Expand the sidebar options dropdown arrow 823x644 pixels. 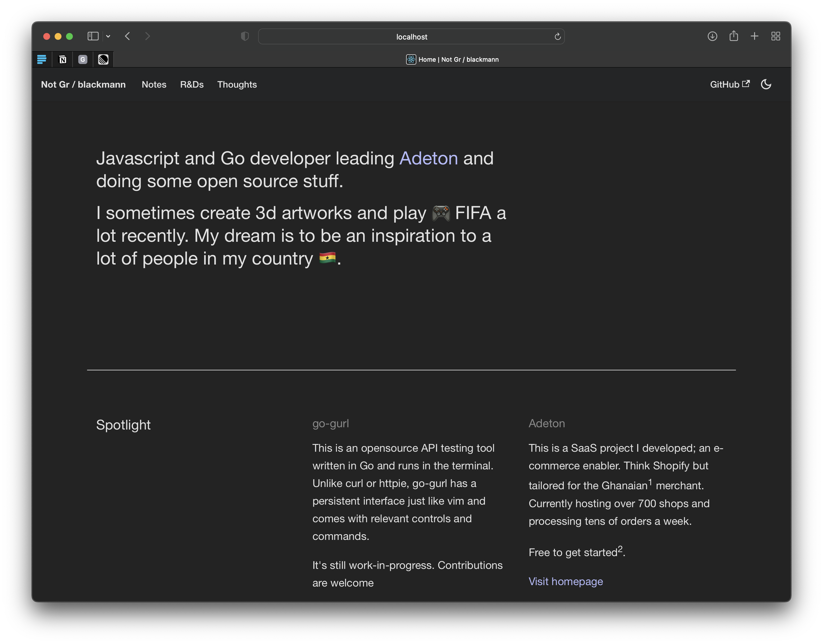[x=108, y=36]
